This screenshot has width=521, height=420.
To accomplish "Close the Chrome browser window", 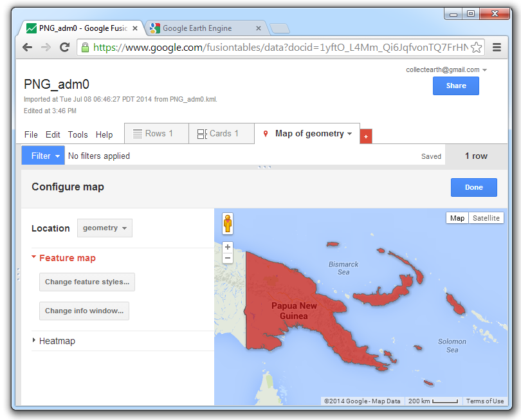I will (495, 14).
